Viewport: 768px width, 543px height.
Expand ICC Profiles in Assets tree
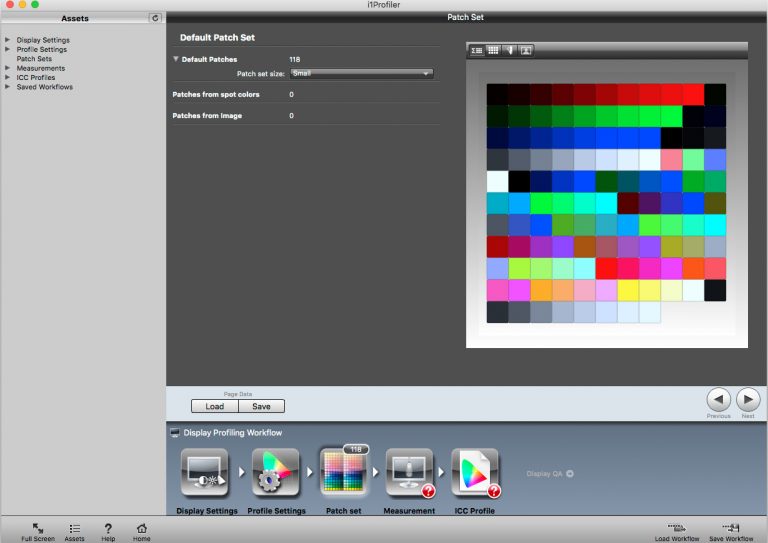coord(7,77)
